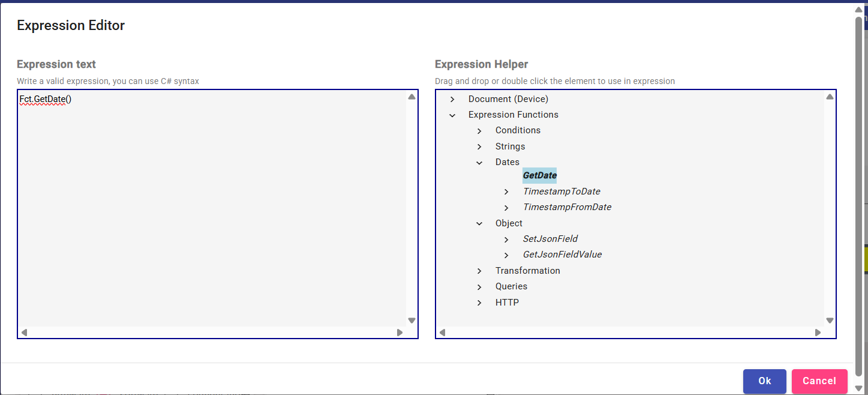Expand the HTTP category chevron
868x395 pixels.
pos(479,303)
